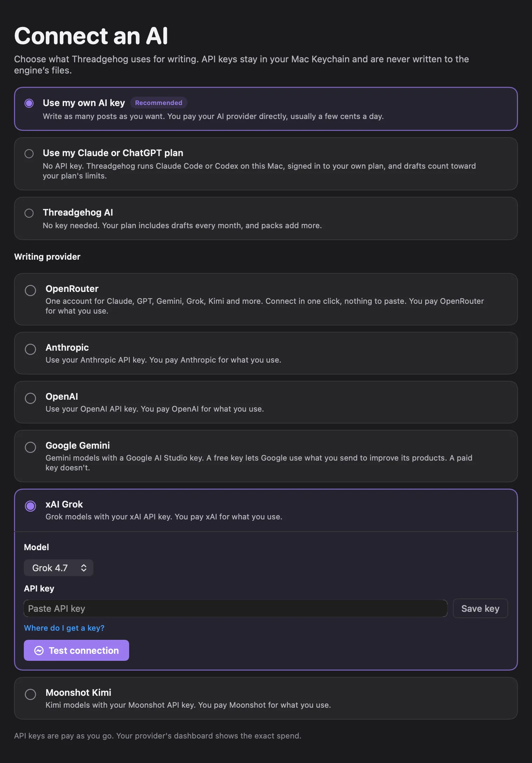Screen dimensions: 532x763
Task: Click the Save key button
Action: [x=480, y=608]
